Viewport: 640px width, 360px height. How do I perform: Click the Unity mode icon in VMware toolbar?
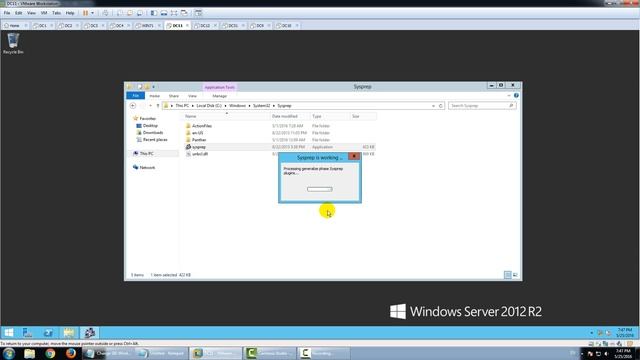pyautogui.click(x=184, y=13)
